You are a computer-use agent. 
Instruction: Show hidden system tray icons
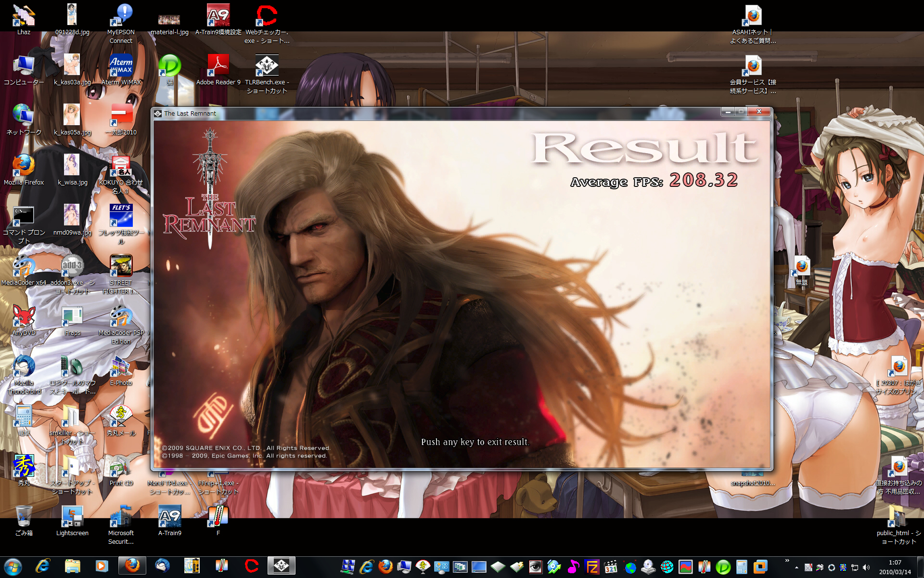[796, 567]
